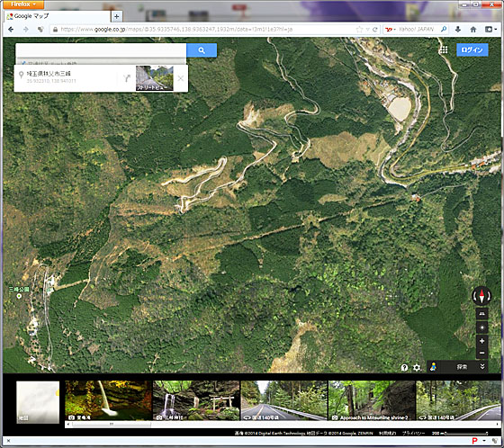Open the map settings gear
The width and height of the screenshot is (504, 448).
coord(417,367)
